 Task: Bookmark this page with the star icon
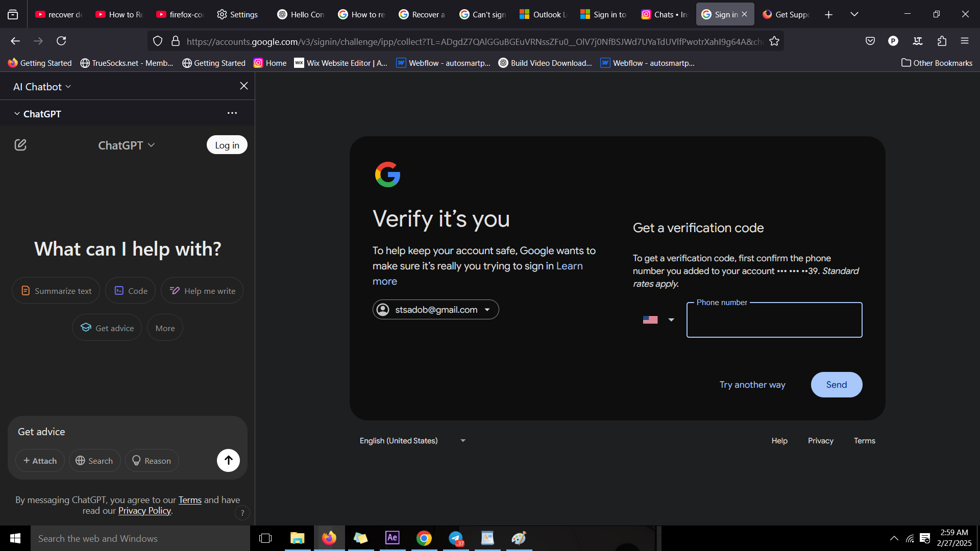[x=774, y=41]
